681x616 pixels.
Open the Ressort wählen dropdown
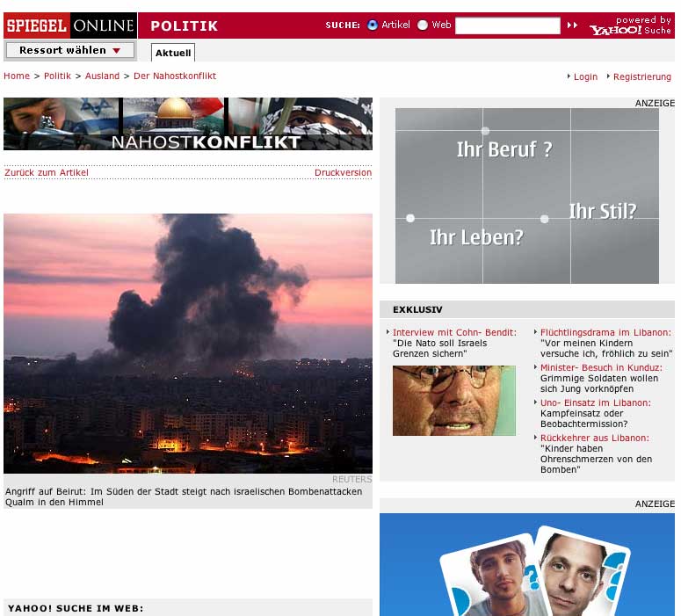tap(70, 51)
